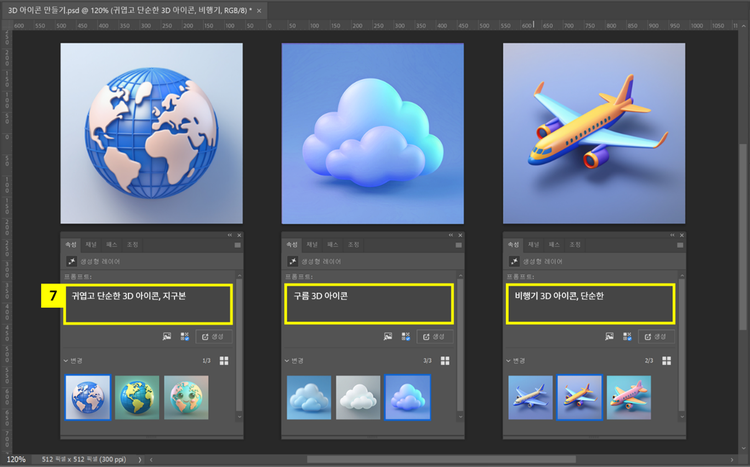Select the blue-and-pink globe variation thumbnail
The image size is (750, 467).
click(x=88, y=398)
